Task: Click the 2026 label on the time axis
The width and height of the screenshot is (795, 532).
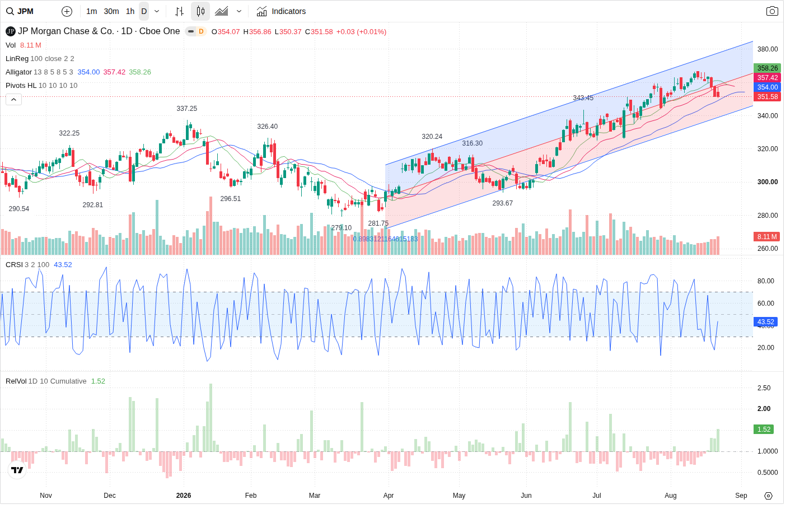Action: 184,496
